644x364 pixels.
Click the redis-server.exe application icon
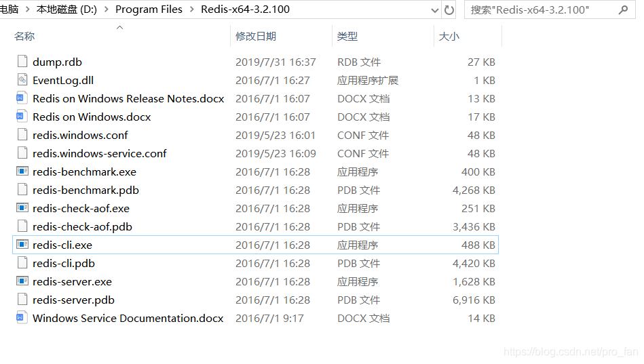22,281
